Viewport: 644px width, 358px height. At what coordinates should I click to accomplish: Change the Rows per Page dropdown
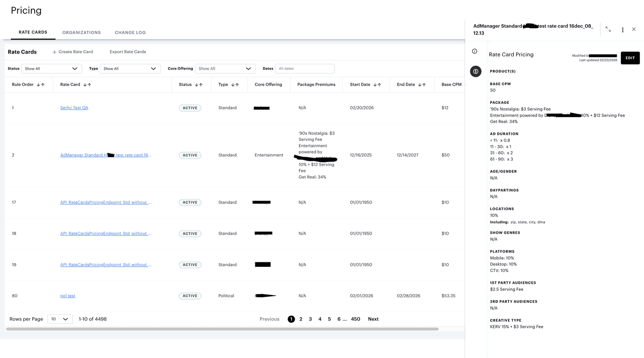point(59,319)
